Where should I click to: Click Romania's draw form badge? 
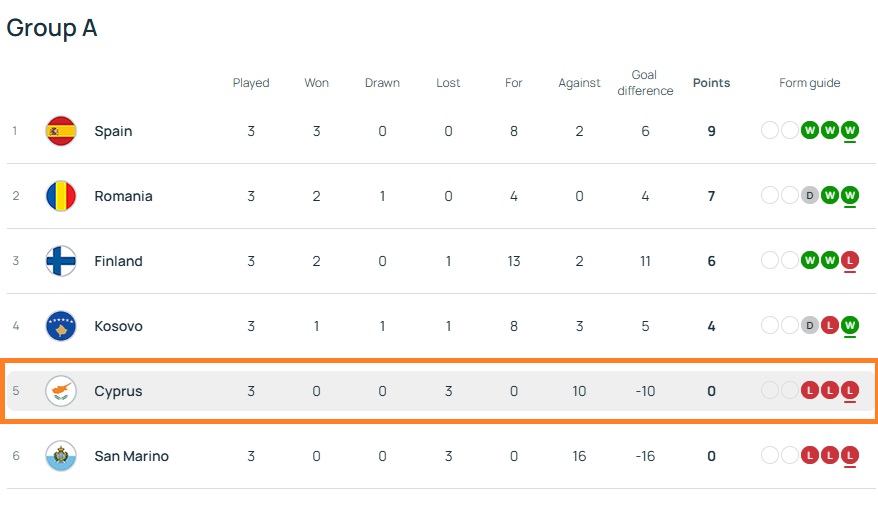810,196
